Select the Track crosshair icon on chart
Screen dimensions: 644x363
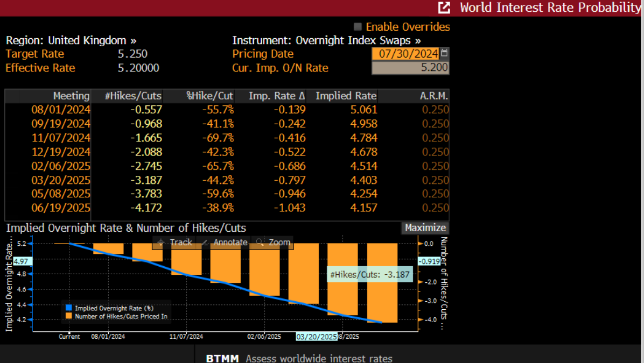click(x=160, y=243)
